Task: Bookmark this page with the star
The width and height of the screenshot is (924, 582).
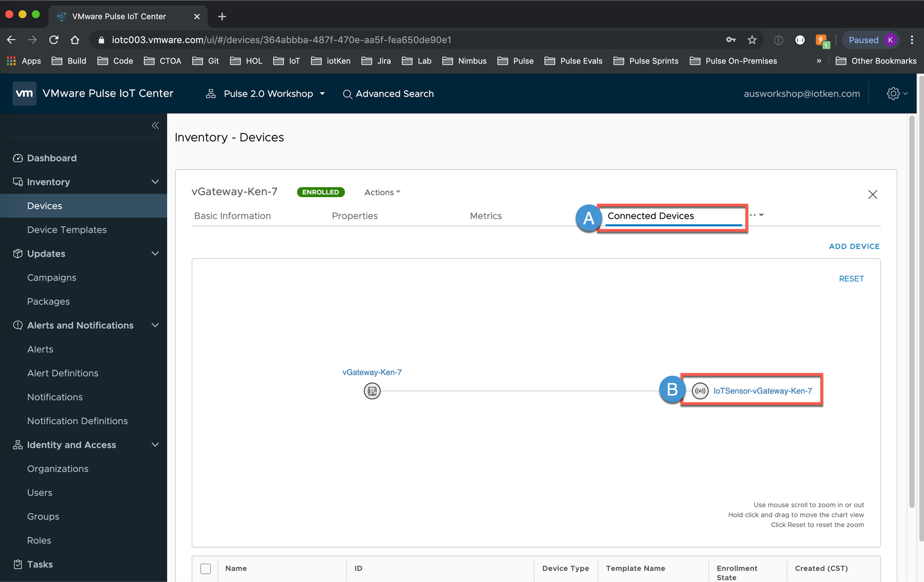Action: [x=752, y=40]
